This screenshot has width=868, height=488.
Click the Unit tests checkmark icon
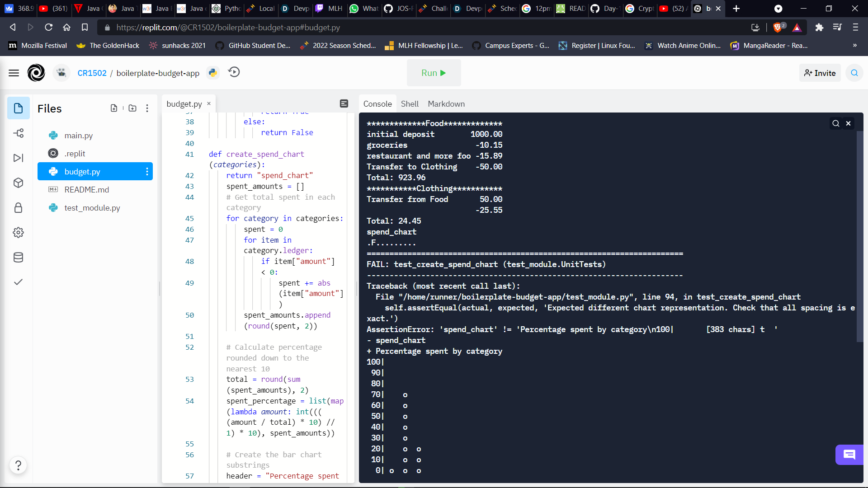coord(19,282)
